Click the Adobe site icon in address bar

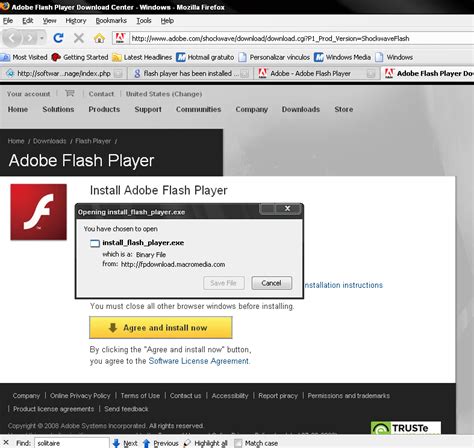coord(120,38)
